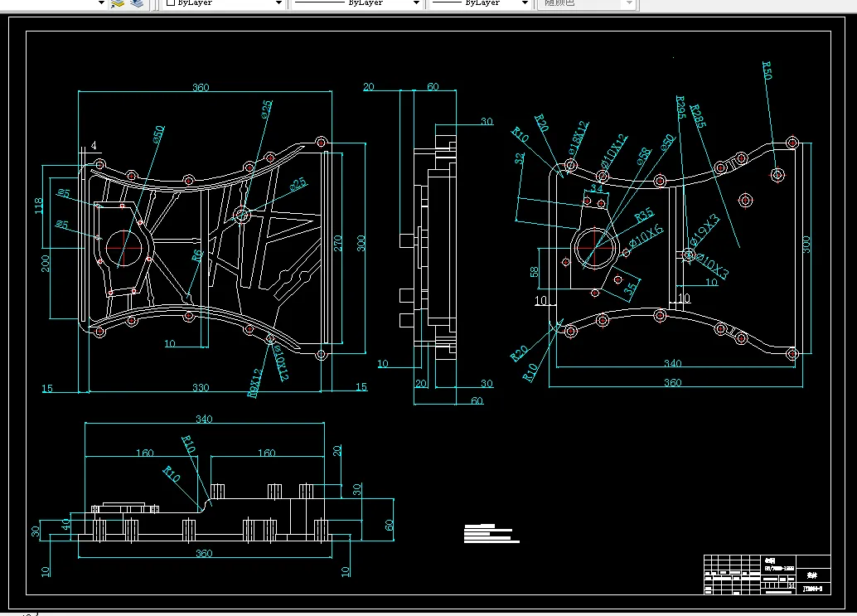Select the ø18X12 hole annotation
Image resolution: width=857 pixels, height=616 pixels.
tap(578, 137)
